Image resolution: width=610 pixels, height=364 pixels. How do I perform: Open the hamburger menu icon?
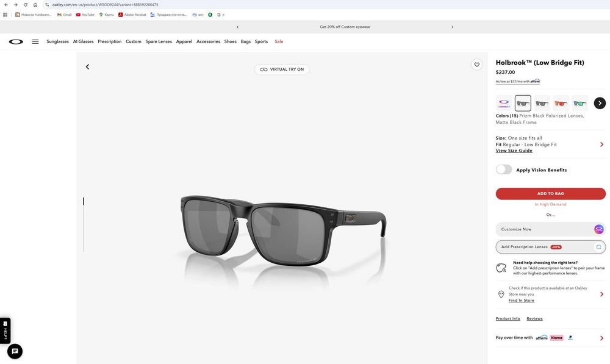coord(35,41)
